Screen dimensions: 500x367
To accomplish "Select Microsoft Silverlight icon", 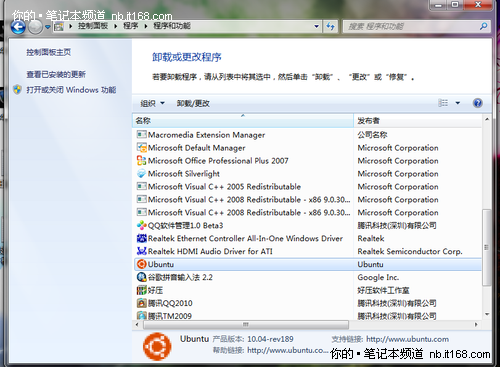I will point(142,174).
